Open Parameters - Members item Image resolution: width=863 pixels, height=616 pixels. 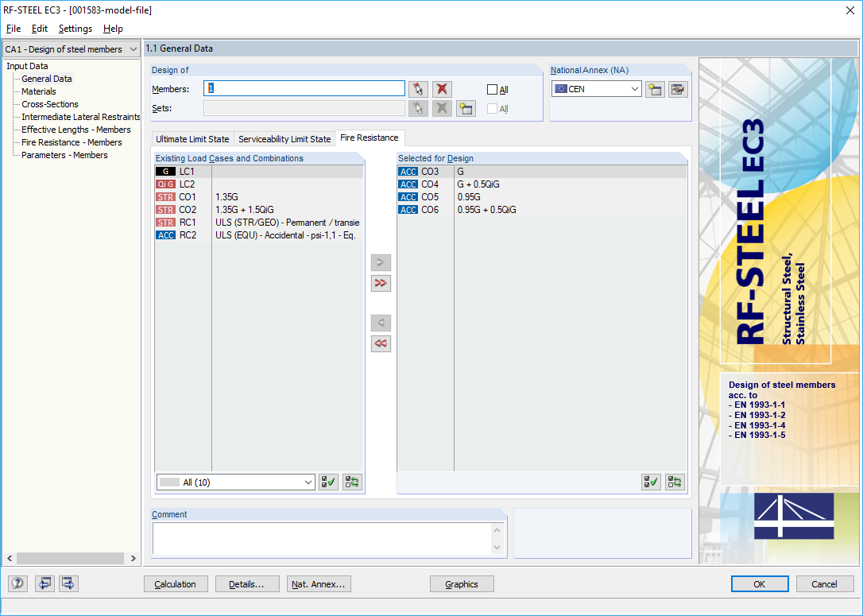(x=64, y=155)
